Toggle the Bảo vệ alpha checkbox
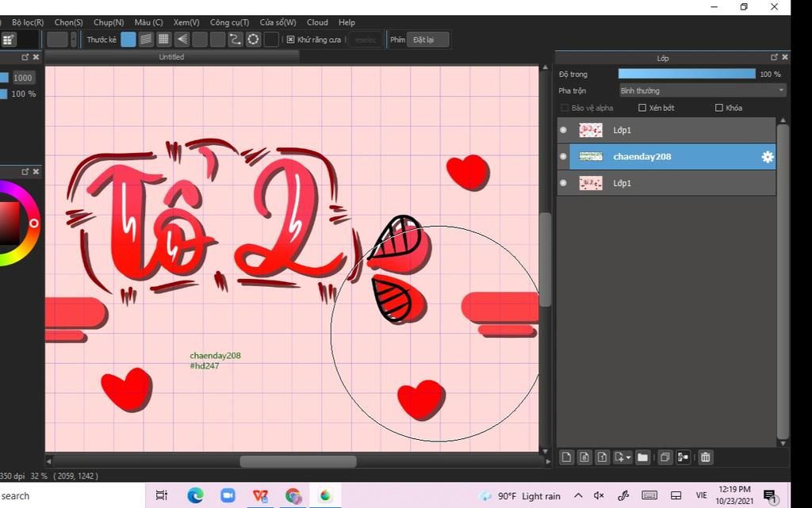The width and height of the screenshot is (812, 508). tap(565, 108)
